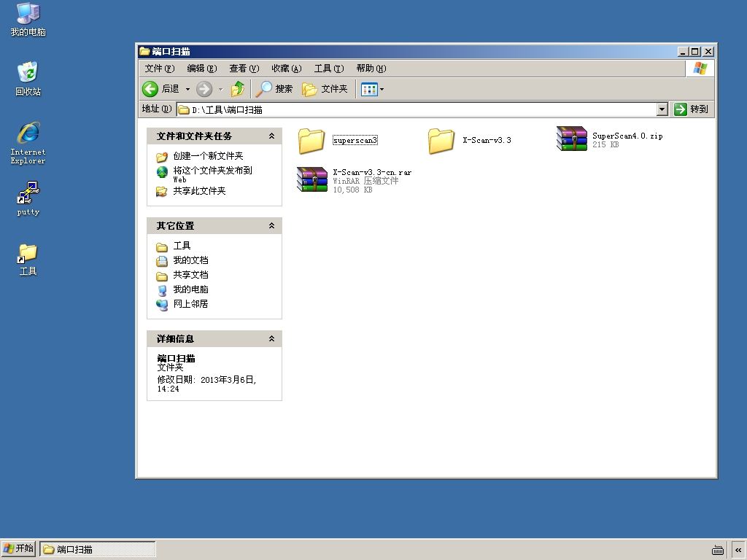Go up one folder level icon

[x=238, y=89]
